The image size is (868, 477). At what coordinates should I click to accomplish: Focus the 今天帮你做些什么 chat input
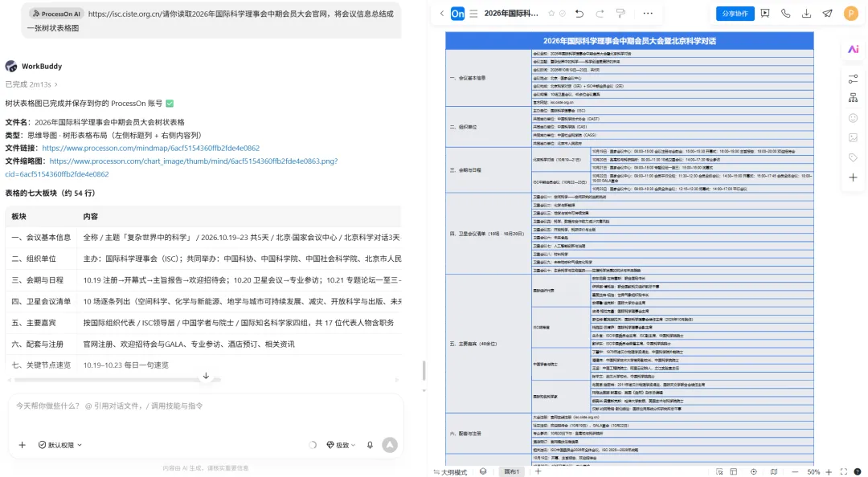click(x=206, y=406)
